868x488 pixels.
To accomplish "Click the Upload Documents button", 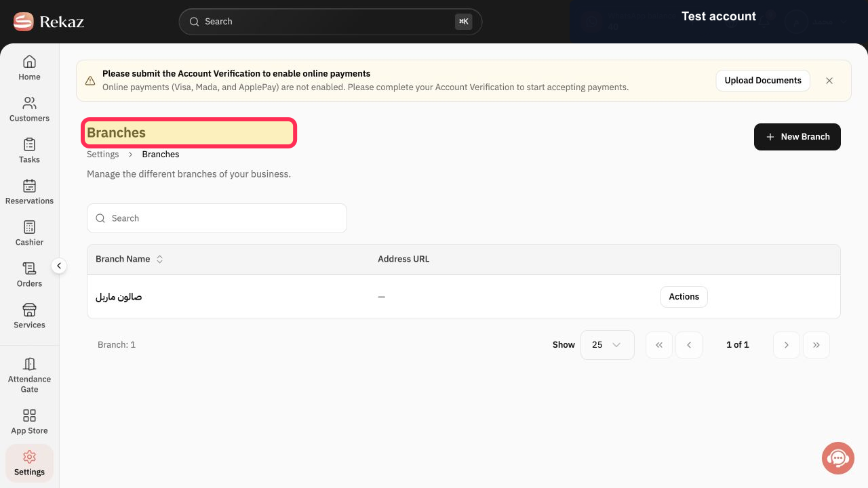I will coord(763,80).
